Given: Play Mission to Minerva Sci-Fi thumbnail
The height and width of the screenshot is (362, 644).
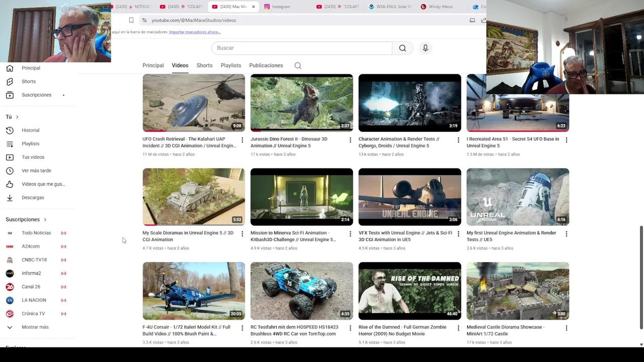Looking at the screenshot, I should 302,197.
